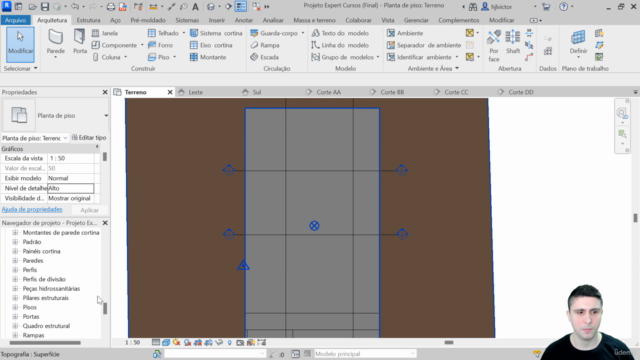Open Grupo de modelos tool
Screen dimensions: 640x360
[343, 57]
